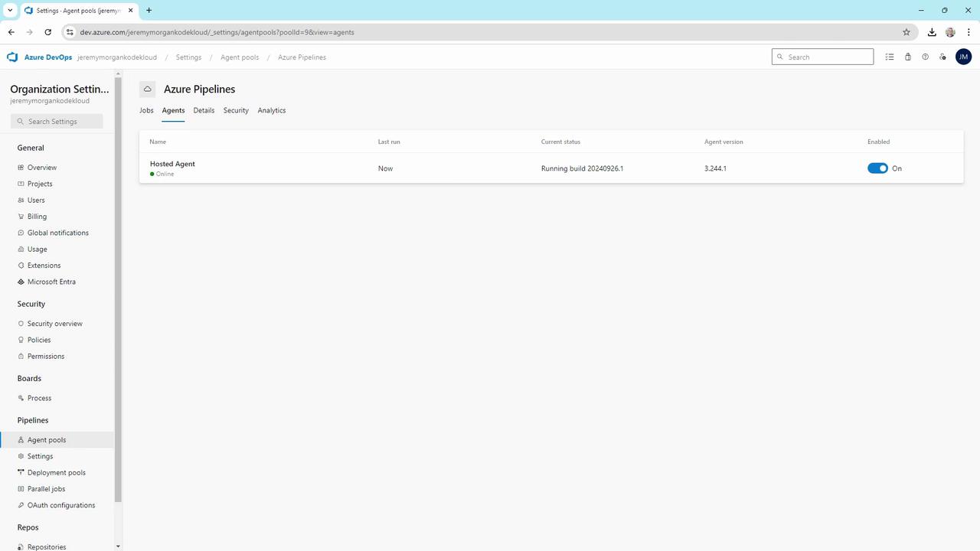Open the Hosted Agent link

click(x=172, y=164)
